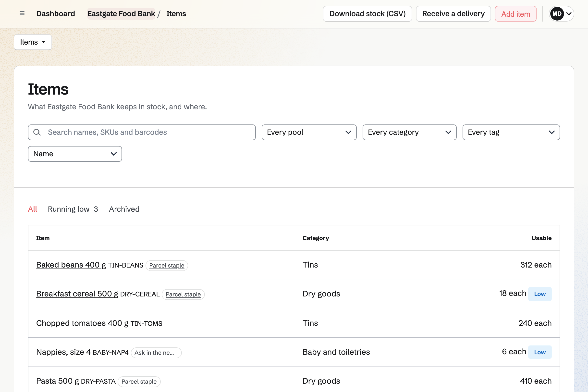The height and width of the screenshot is (392, 588).
Task: Click Baby and toiletries category cell
Action: (336, 352)
